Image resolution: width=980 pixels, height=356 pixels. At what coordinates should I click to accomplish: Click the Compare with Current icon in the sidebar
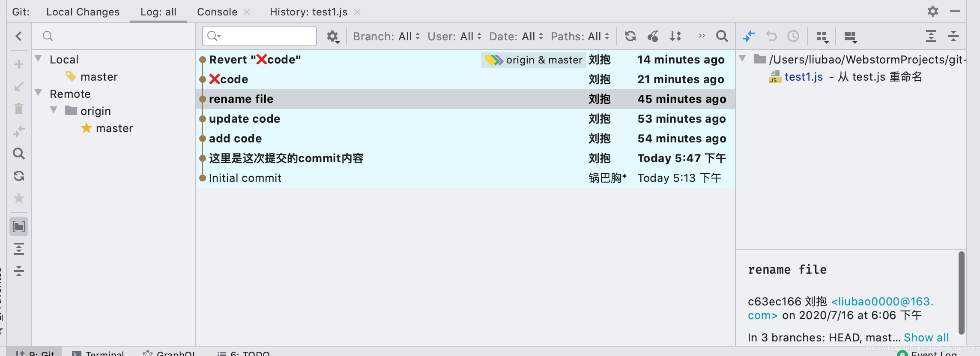tap(18, 131)
